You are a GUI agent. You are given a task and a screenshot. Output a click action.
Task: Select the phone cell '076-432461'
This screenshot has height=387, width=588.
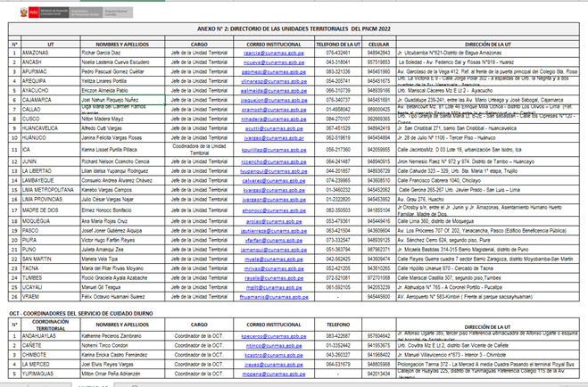[338, 53]
